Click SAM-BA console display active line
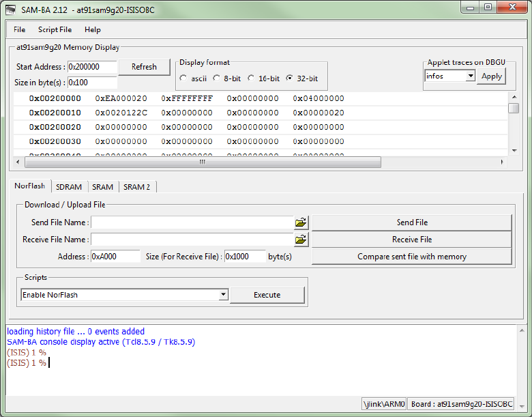The image size is (532, 417). pyautogui.click(x=101, y=342)
